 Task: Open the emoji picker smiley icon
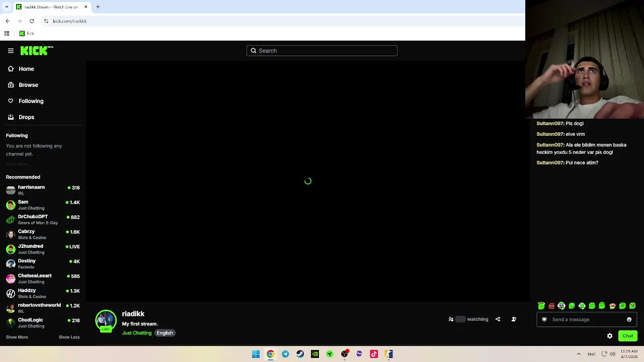click(x=629, y=319)
